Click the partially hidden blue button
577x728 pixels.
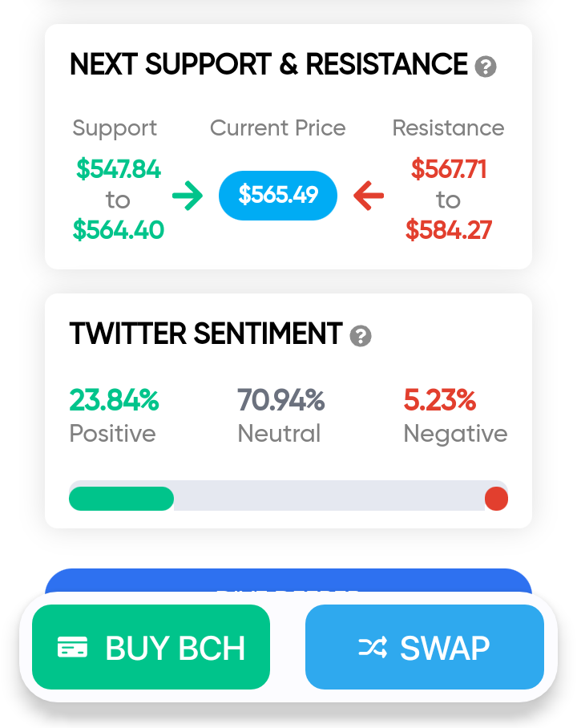(x=288, y=580)
